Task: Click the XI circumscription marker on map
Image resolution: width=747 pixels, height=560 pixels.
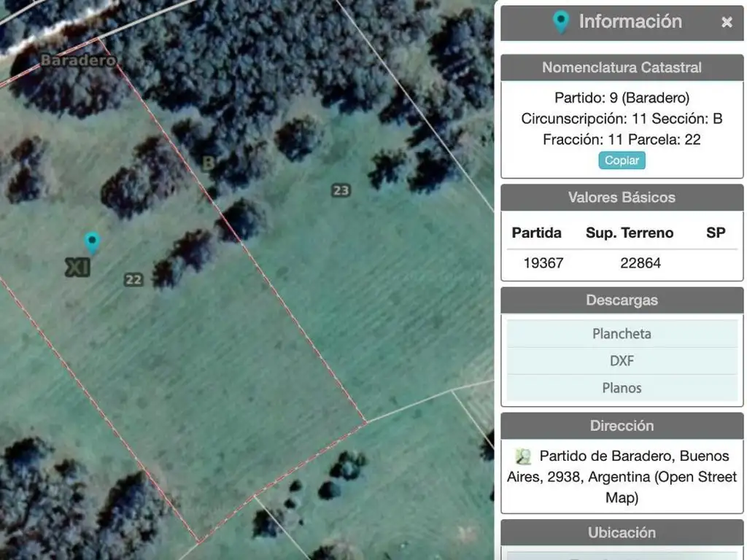Action: coord(77,268)
